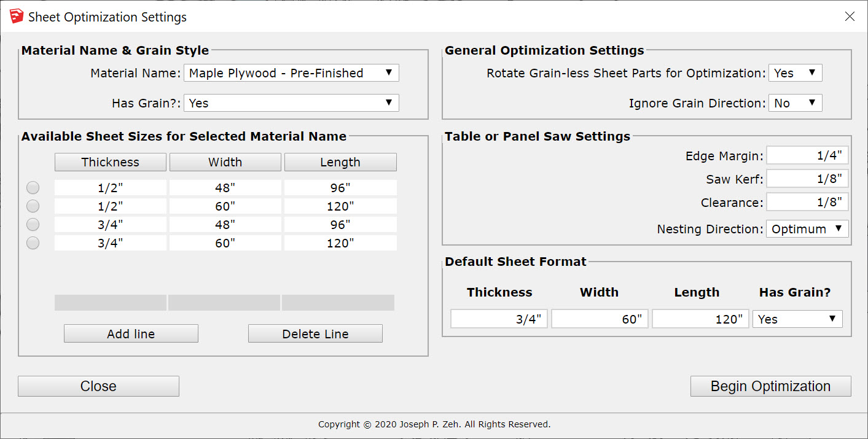Click the Clearance input field
Viewport: 868px width, 439px height.
[x=807, y=201]
